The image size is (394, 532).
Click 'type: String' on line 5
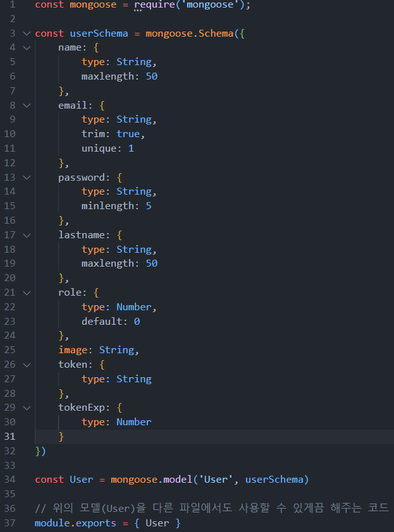point(116,62)
